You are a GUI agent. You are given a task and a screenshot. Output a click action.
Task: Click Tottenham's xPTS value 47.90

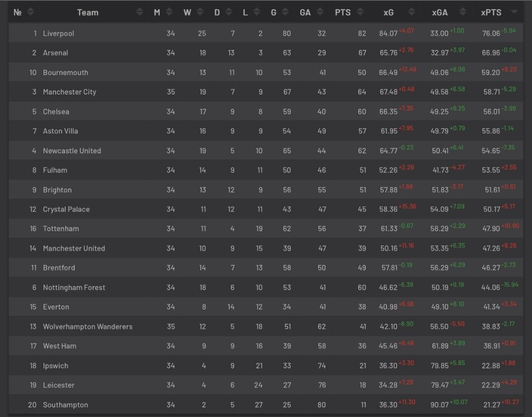(491, 229)
